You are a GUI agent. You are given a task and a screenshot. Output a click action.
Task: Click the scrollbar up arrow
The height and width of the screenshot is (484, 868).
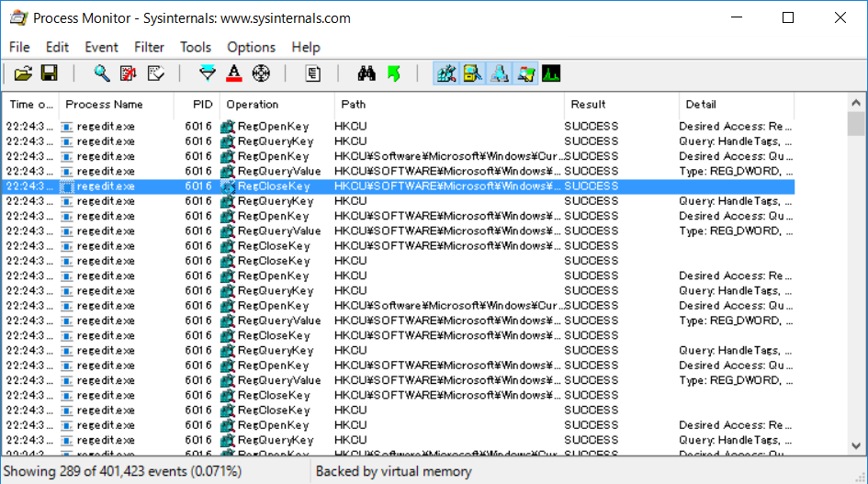tap(856, 103)
